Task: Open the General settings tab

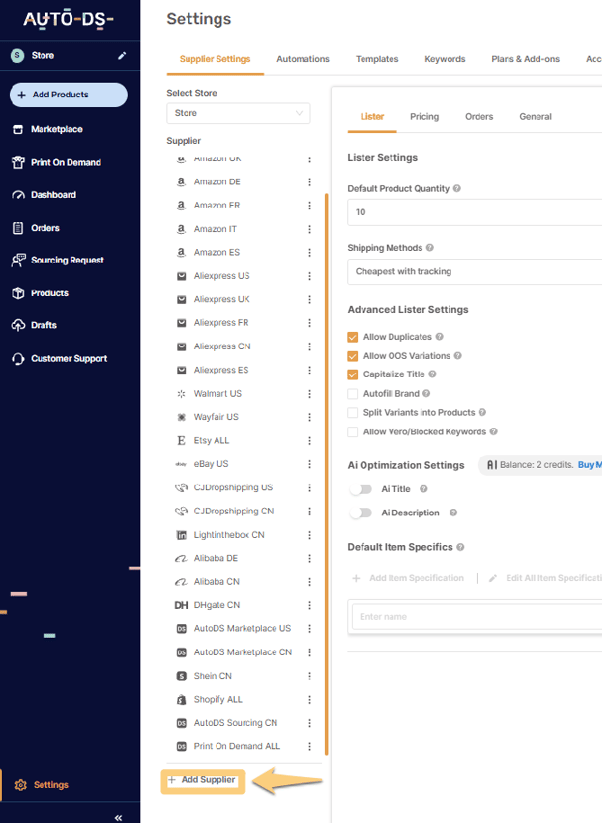Action: pyautogui.click(x=535, y=117)
